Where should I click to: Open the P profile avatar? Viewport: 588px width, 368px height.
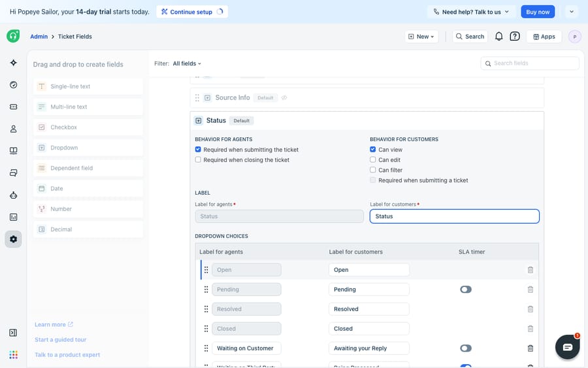pyautogui.click(x=574, y=37)
